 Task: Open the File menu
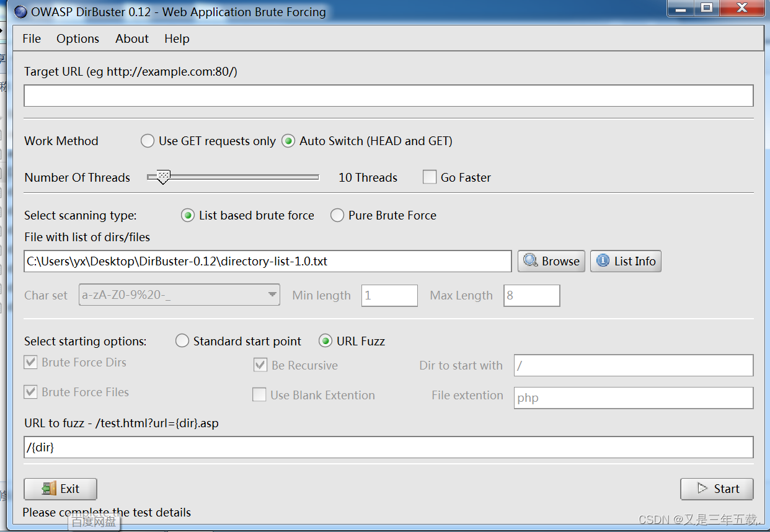pyautogui.click(x=32, y=38)
